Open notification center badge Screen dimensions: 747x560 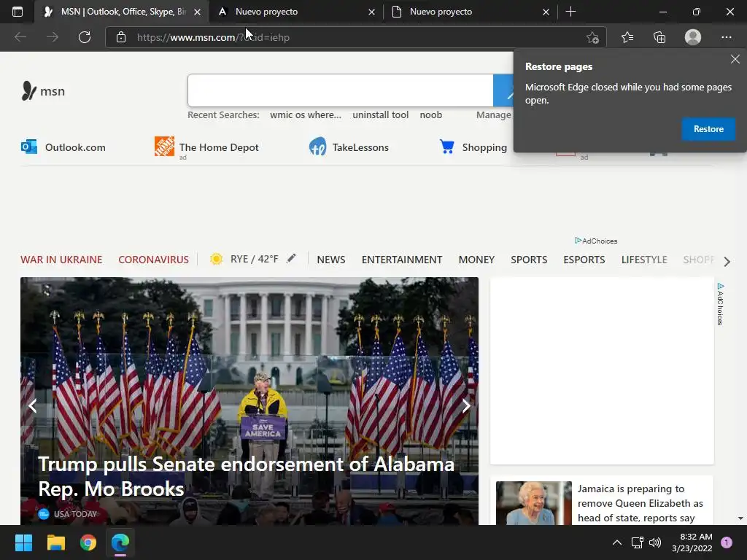726,542
